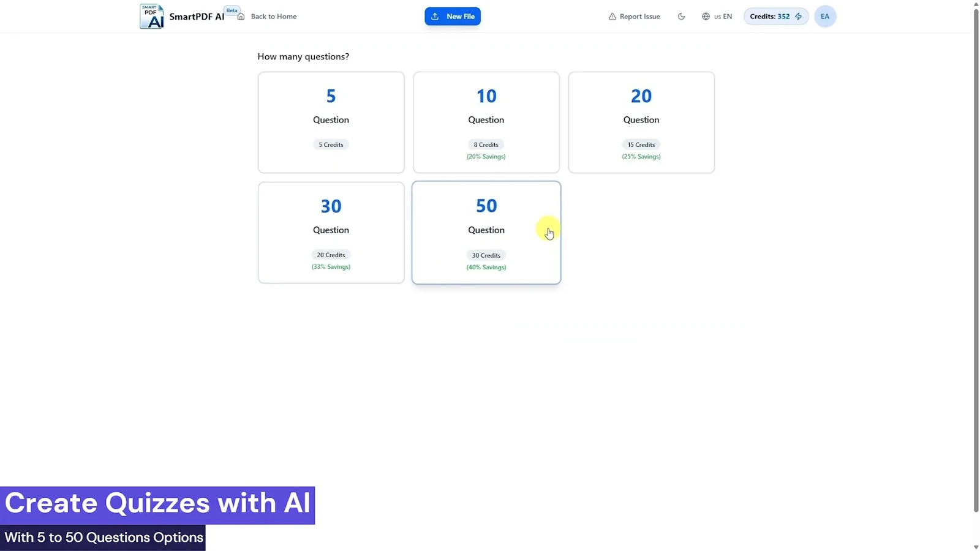This screenshot has height=551, width=980.
Task: Click the home icon beside Back to Home
Action: [241, 17]
